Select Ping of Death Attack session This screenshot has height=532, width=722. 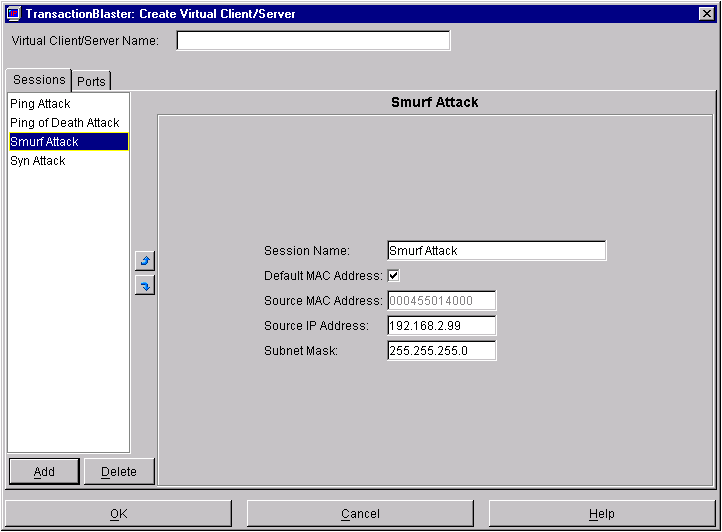pyautogui.click(x=69, y=123)
